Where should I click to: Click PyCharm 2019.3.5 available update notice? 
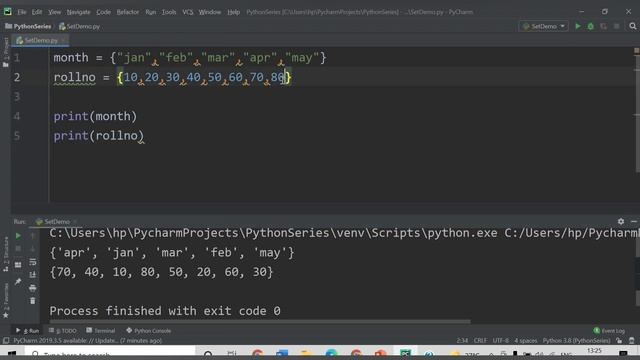(88, 340)
